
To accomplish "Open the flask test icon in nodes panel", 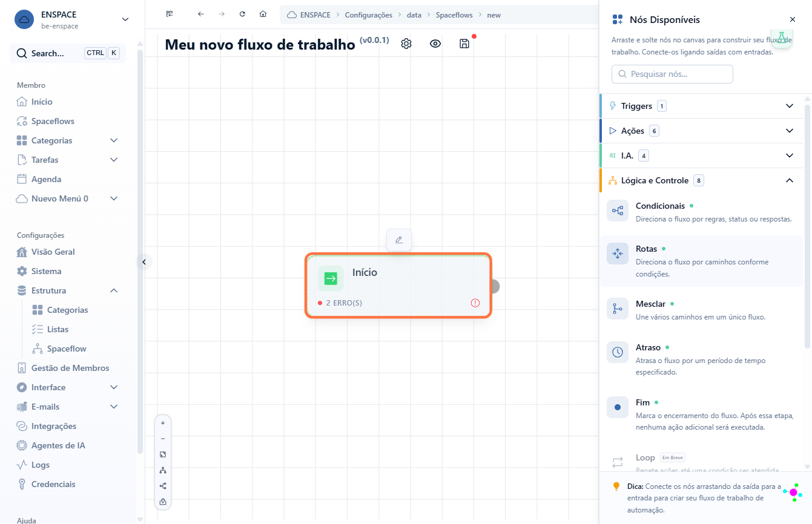I will [x=782, y=38].
